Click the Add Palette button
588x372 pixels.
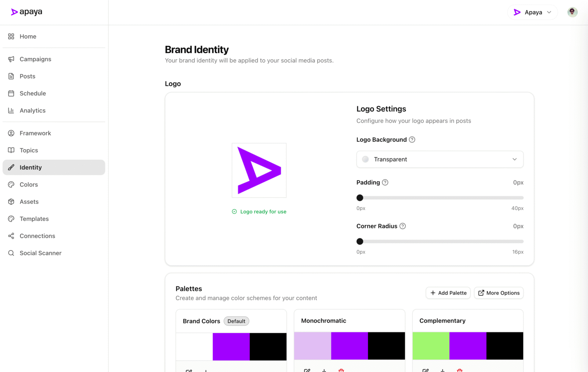448,293
